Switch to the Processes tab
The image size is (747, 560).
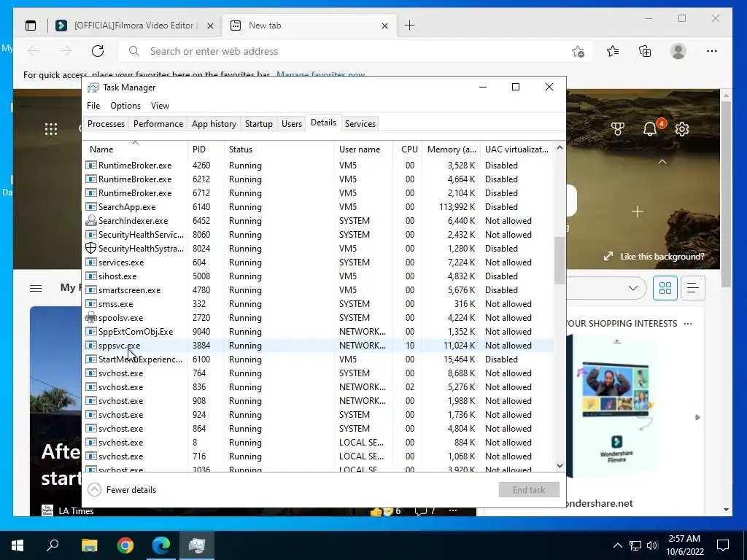point(106,124)
